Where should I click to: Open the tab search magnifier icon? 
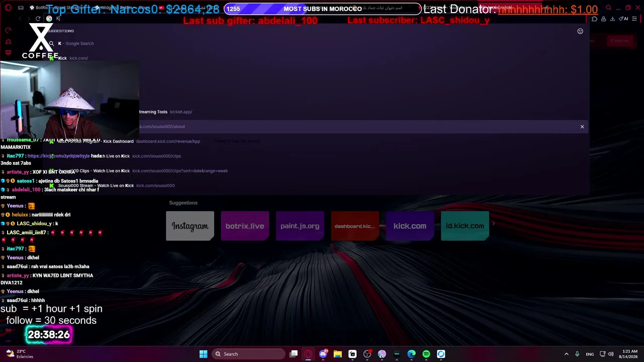point(608,8)
